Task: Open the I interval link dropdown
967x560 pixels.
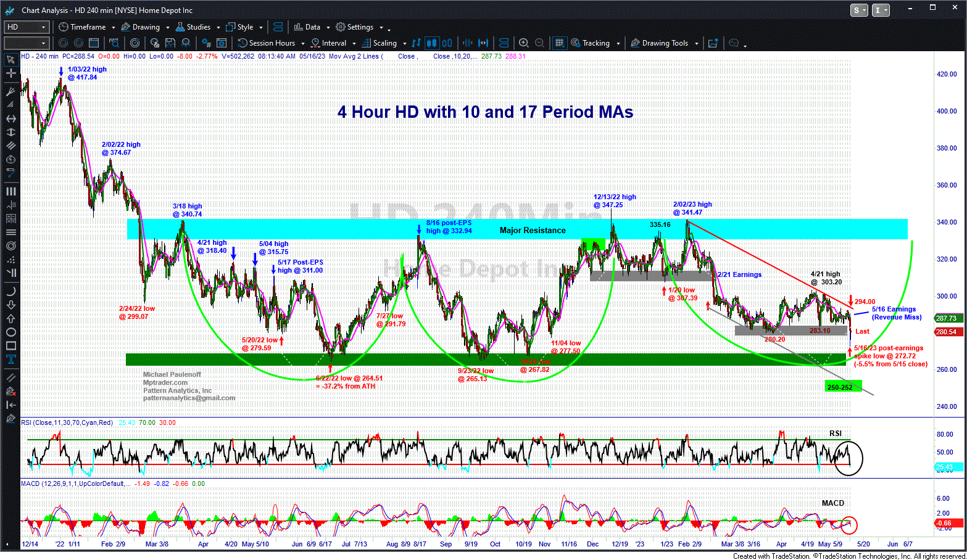Action: 881,10
